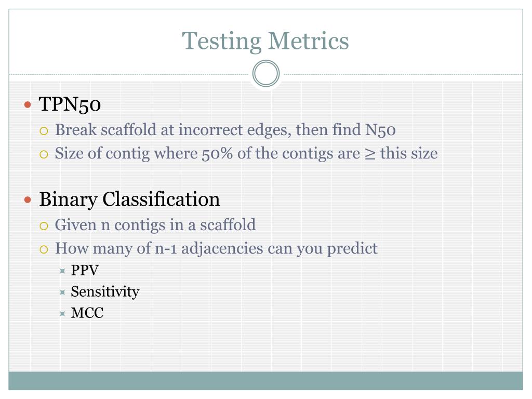Click the Sensitivity list item
The width and height of the screenshot is (532, 399).
point(105,292)
